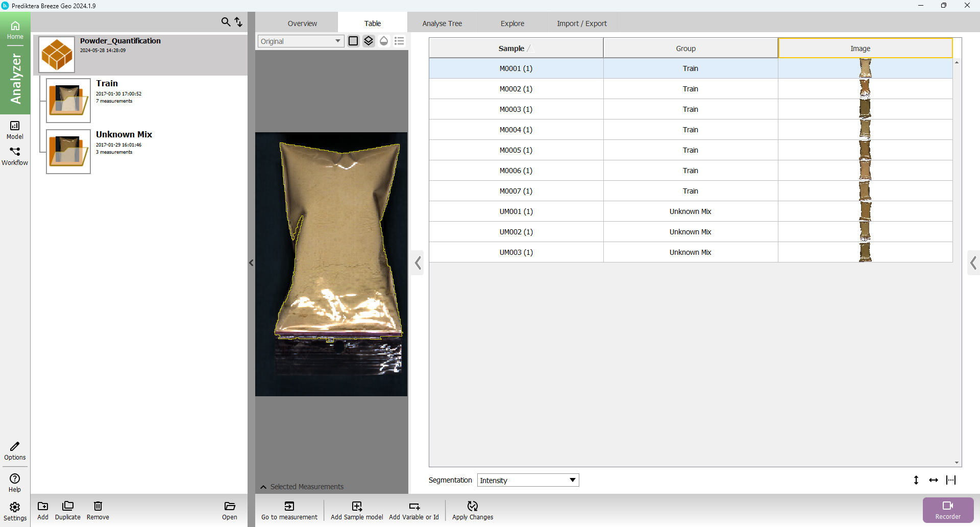Image resolution: width=980 pixels, height=527 pixels.
Task: Toggle the layers overlay button
Action: point(369,41)
